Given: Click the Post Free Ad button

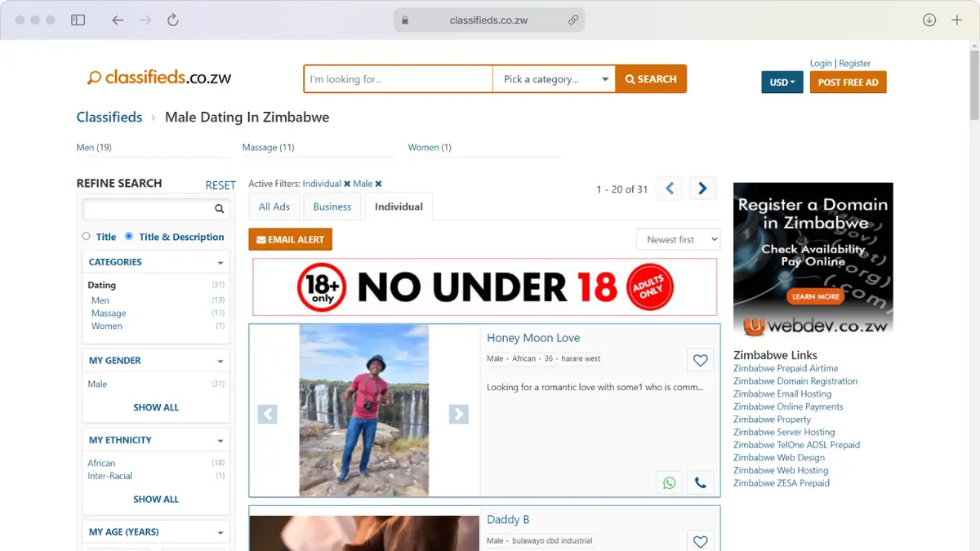Looking at the screenshot, I should [x=848, y=82].
